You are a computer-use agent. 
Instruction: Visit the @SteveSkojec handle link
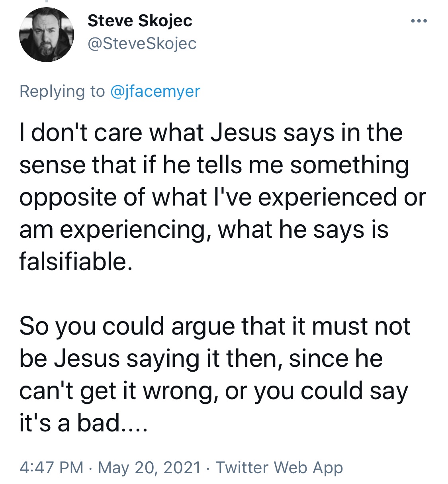pyautogui.click(x=142, y=43)
